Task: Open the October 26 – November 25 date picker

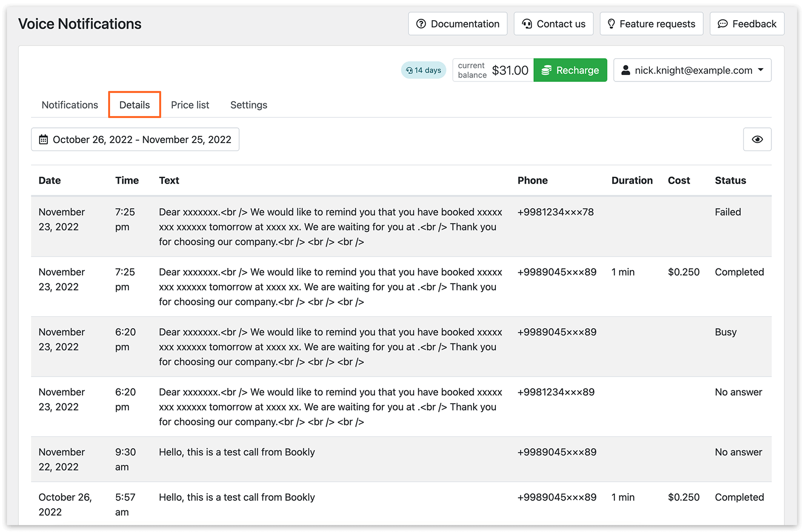Action: coord(135,140)
